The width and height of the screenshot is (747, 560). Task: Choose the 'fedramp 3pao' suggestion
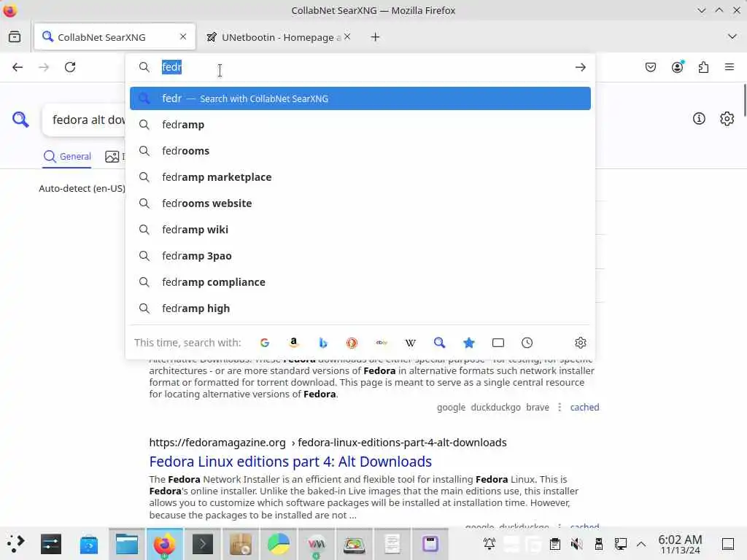pos(360,256)
